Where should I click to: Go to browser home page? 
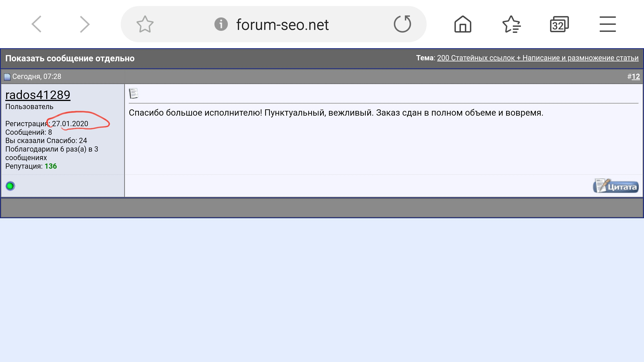(x=463, y=24)
